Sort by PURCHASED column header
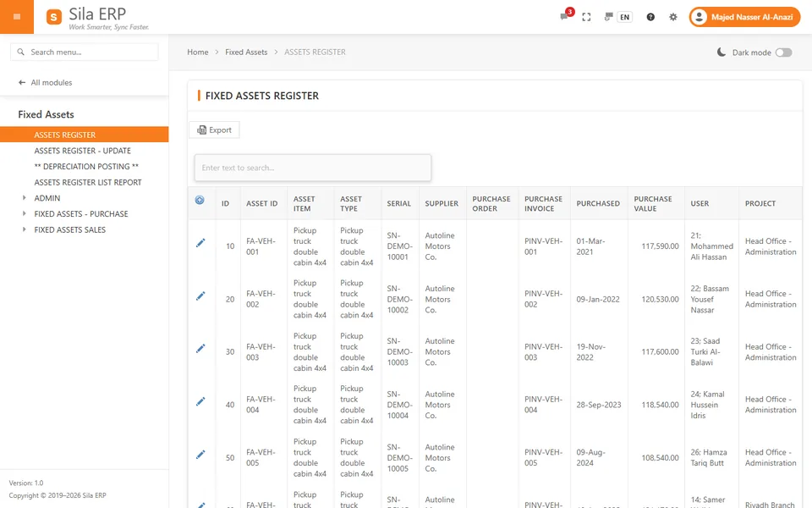The width and height of the screenshot is (812, 508). tap(598, 204)
